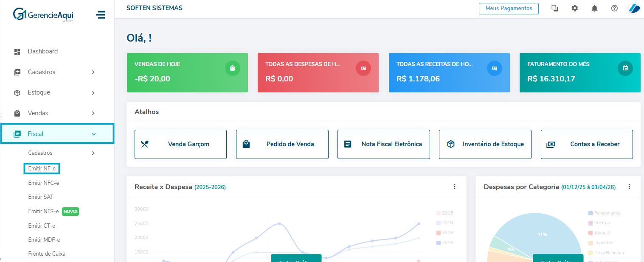
Task: Click the screens icon beside Meus Pagamentos
Action: point(554,8)
